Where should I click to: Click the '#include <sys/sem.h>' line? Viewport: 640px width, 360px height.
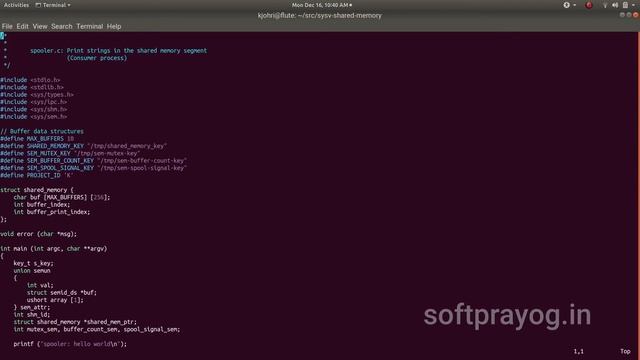click(x=33, y=117)
